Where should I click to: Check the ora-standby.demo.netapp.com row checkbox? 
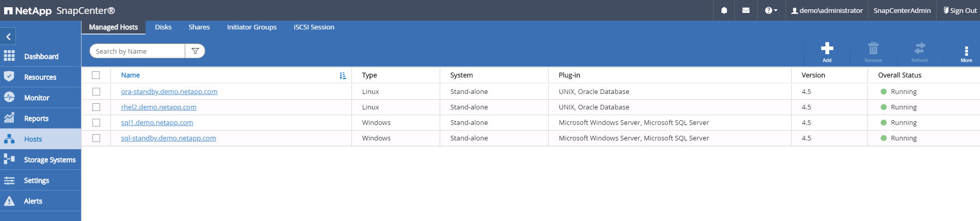pos(96,91)
